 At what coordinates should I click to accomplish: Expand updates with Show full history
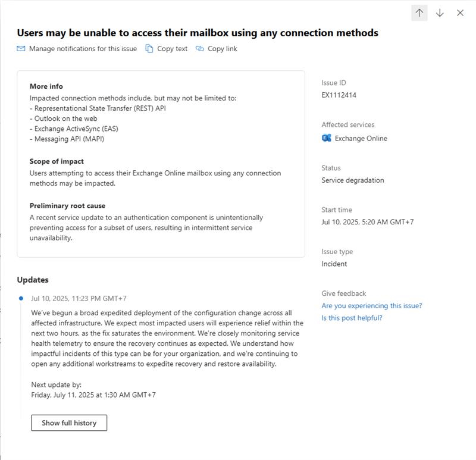69,423
